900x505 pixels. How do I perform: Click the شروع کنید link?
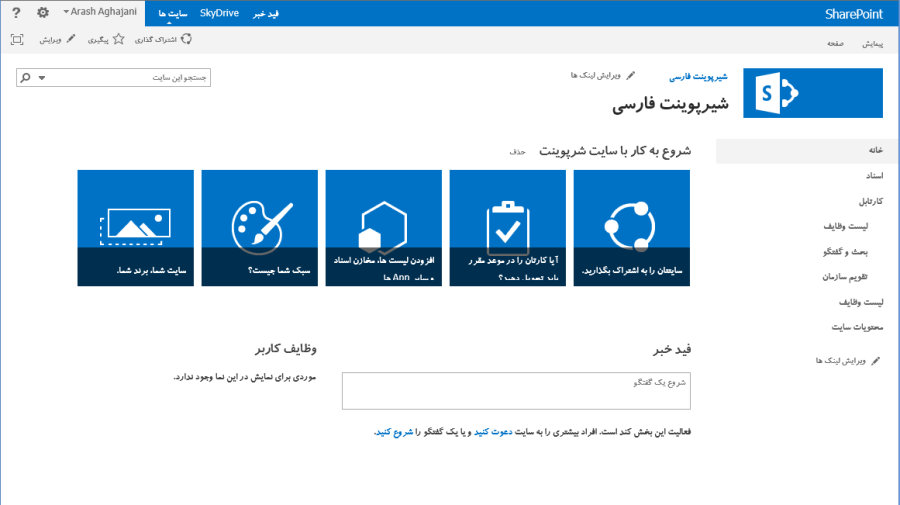coord(394,432)
